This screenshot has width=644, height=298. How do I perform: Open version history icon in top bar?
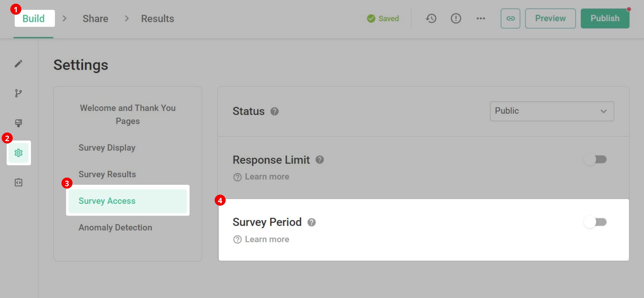tap(431, 18)
